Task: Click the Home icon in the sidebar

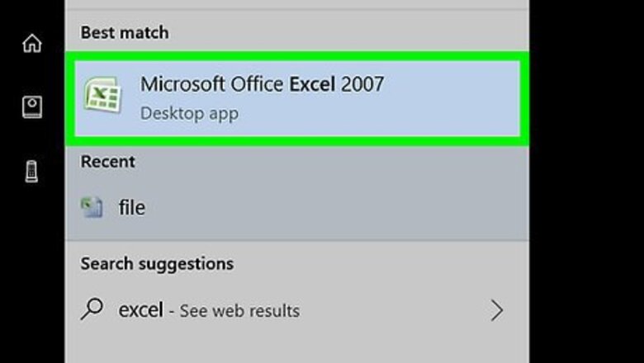Action: point(31,44)
